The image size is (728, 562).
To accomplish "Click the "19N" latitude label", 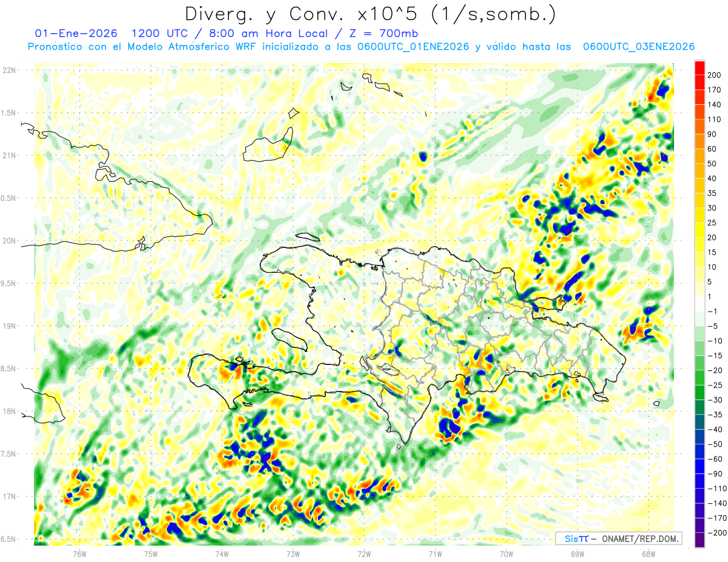I will [10, 326].
